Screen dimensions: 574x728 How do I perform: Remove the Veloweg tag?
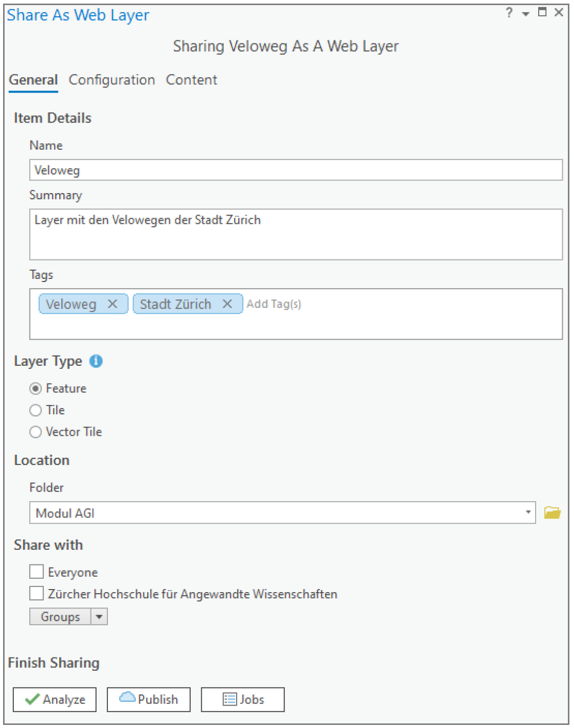point(112,304)
